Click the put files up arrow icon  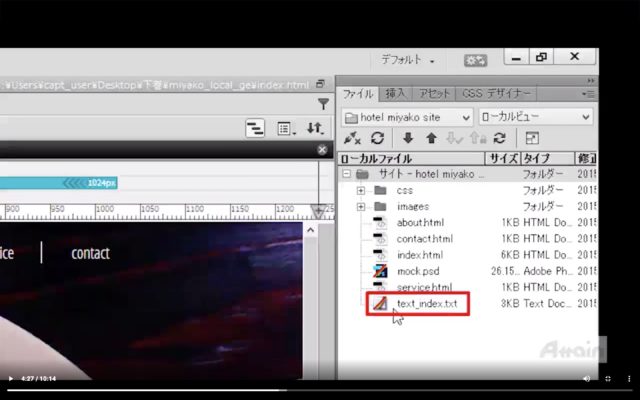[x=431, y=138]
